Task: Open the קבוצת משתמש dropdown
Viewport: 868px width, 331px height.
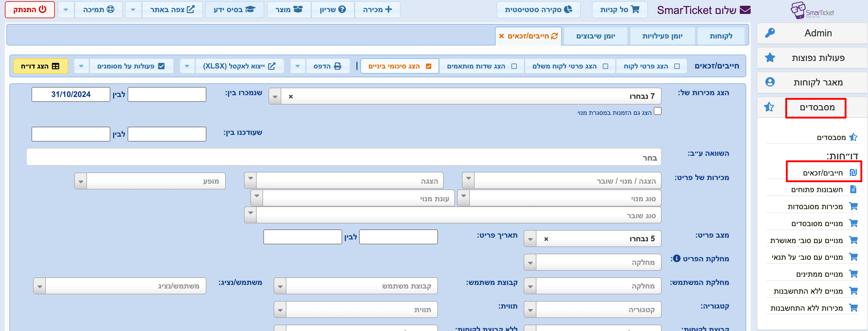Action: click(356, 286)
